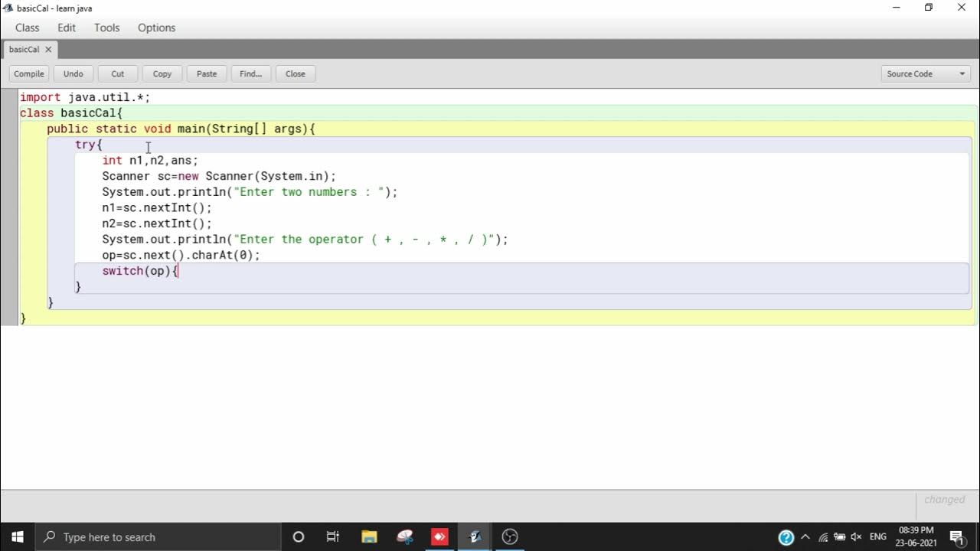Viewport: 980px width, 551px height.
Task: Click the n2=sc.nextInt(); line
Action: pos(157,223)
